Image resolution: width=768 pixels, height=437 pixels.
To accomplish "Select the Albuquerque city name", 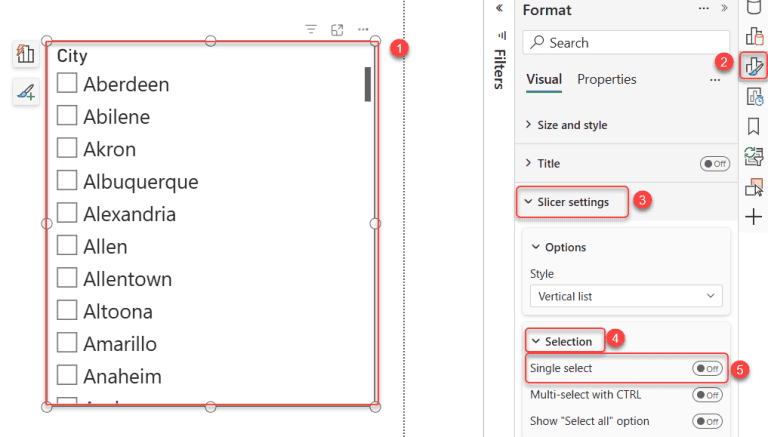I will [141, 182].
